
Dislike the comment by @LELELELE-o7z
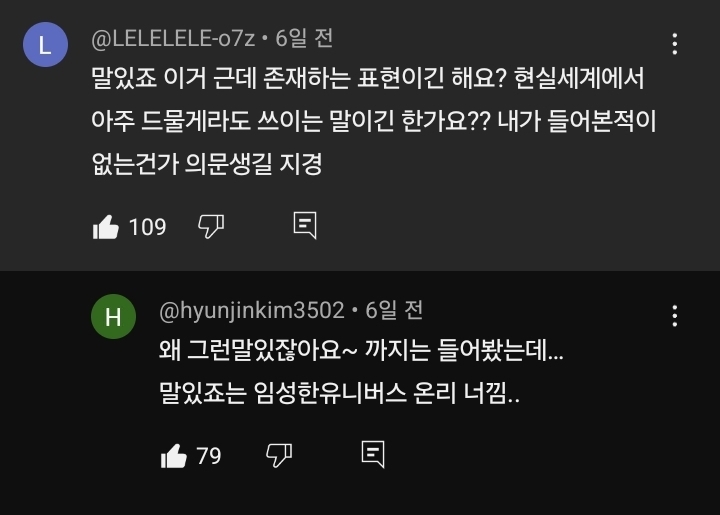pos(211,227)
